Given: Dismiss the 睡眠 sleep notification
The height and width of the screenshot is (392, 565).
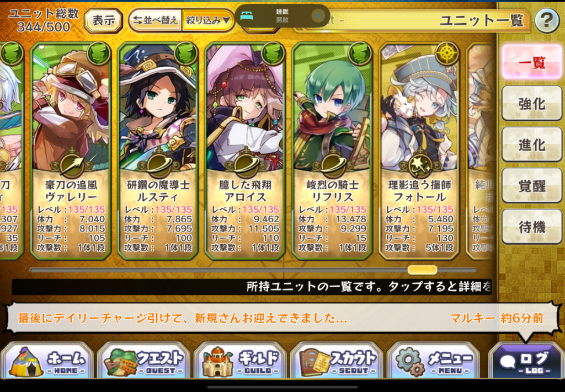Looking at the screenshot, I should click(318, 16).
